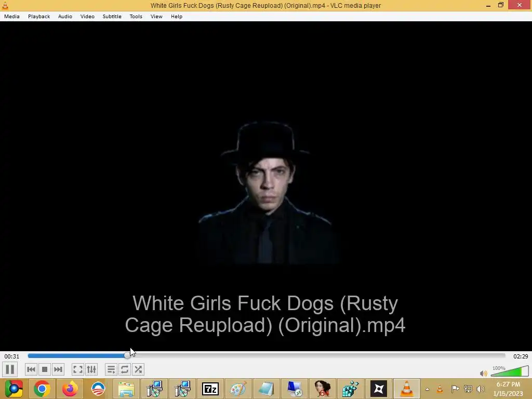Screen dimensions: 532x399
Task: Click VLC cone in system tray
Action: pos(440,389)
